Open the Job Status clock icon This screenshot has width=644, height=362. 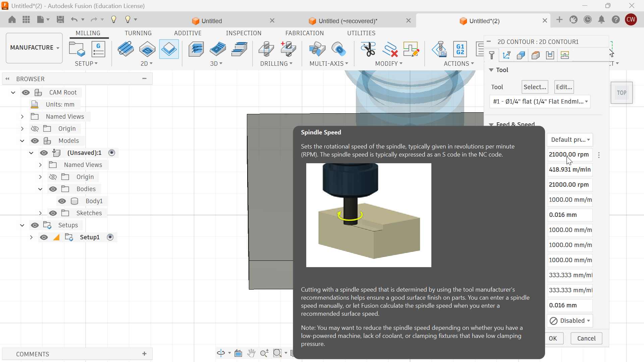(x=588, y=20)
